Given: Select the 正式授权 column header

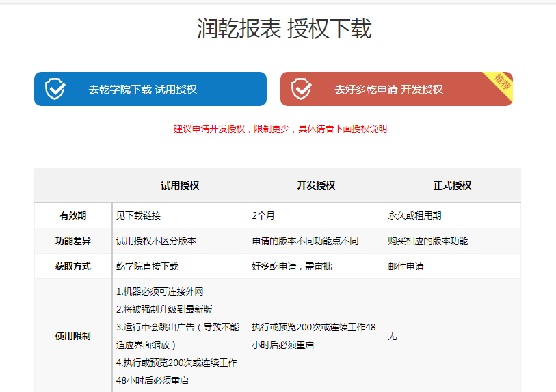Looking at the screenshot, I should [x=452, y=185].
